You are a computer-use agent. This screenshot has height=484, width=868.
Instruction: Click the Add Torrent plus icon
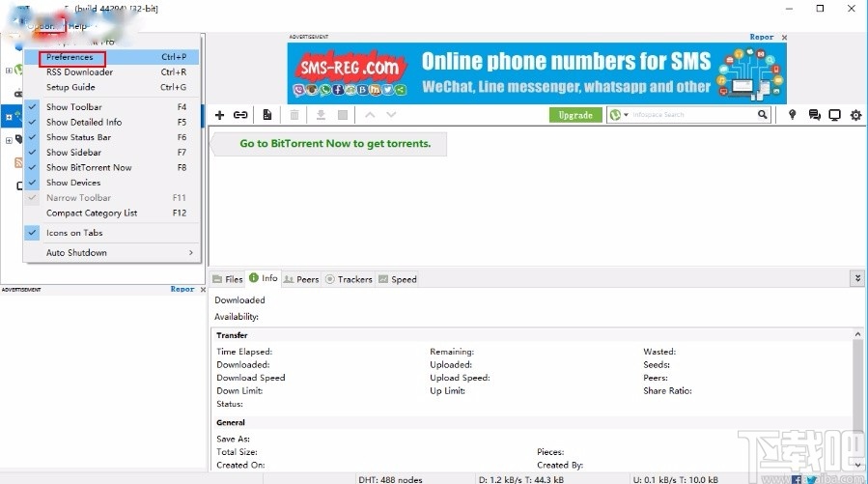pyautogui.click(x=219, y=115)
